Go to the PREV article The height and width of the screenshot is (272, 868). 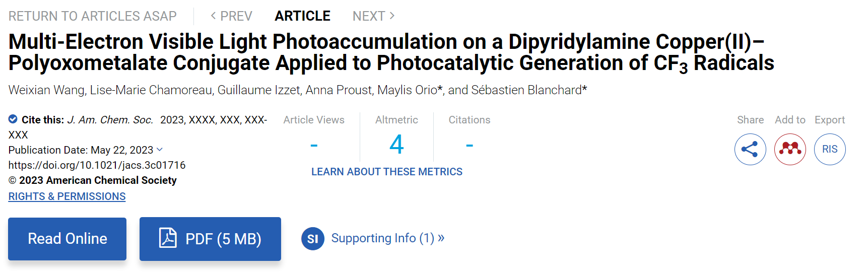coord(231,16)
